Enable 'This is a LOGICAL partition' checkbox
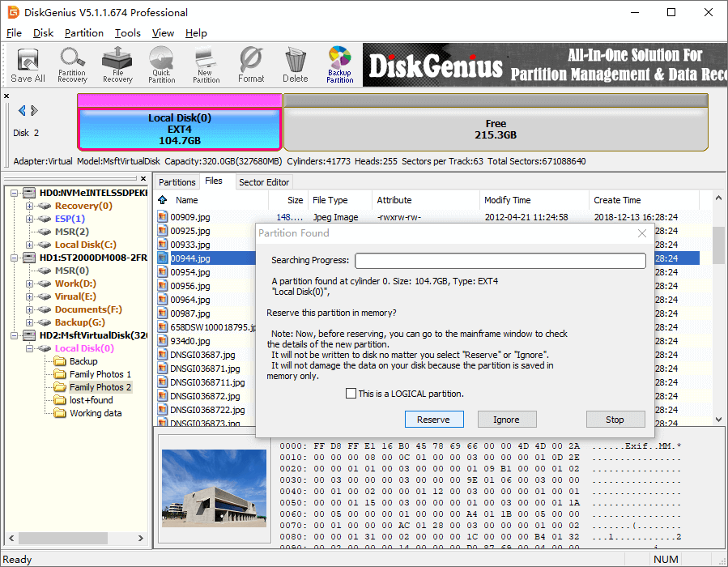 (351, 394)
